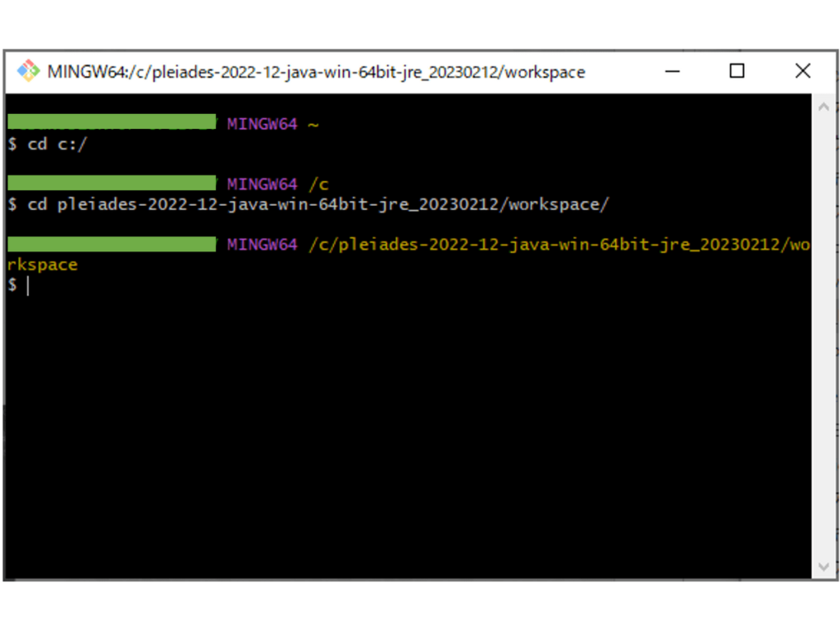This screenshot has height=630, width=840.
Task: Click the Git Bash icon in title bar
Action: pyautogui.click(x=28, y=71)
